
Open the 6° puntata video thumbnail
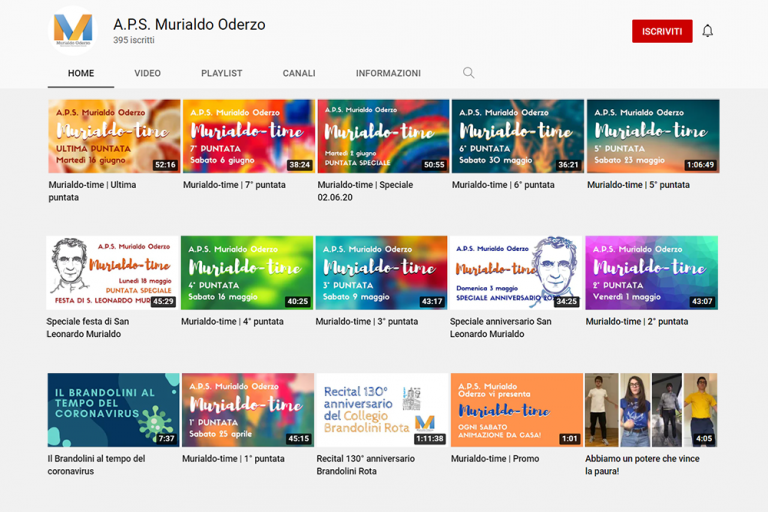(x=518, y=136)
